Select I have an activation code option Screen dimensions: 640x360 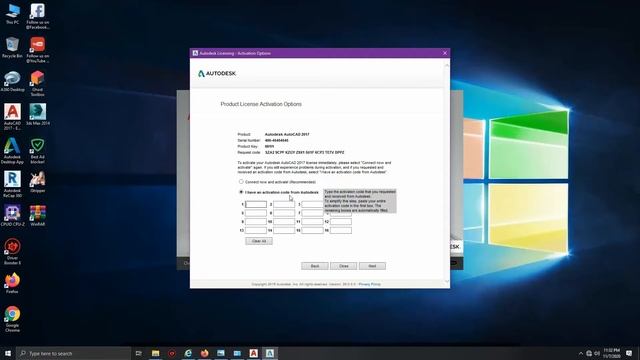[241, 192]
